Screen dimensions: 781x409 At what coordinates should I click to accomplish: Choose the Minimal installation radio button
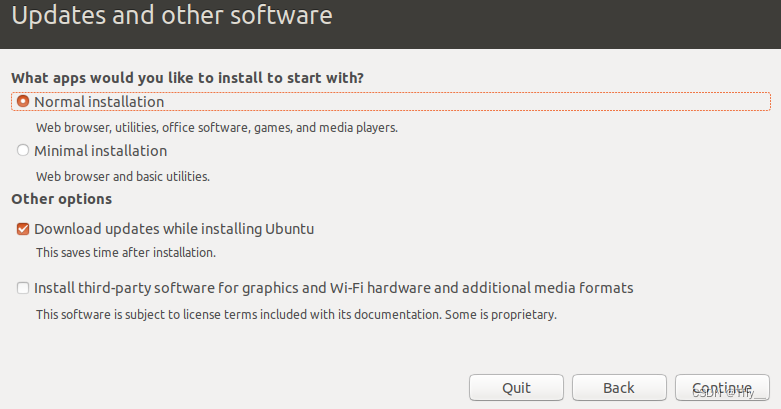pyautogui.click(x=23, y=150)
